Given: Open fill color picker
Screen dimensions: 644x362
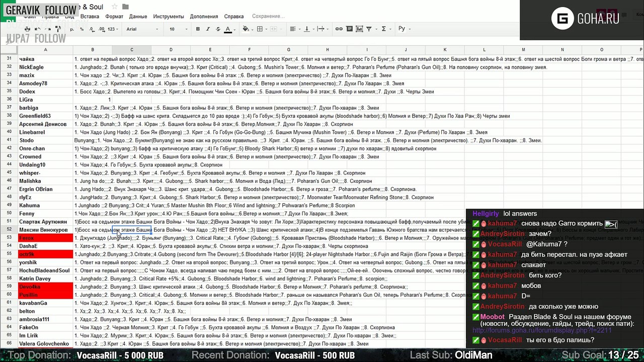Looking at the screenshot, I should coord(246,29).
